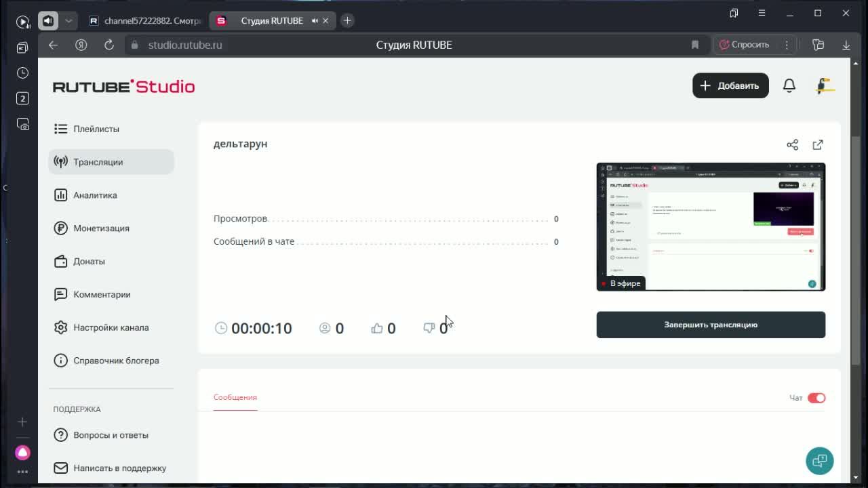The width and height of the screenshot is (868, 488).
Task: Switch to the Сообщения tab
Action: click(235, 397)
